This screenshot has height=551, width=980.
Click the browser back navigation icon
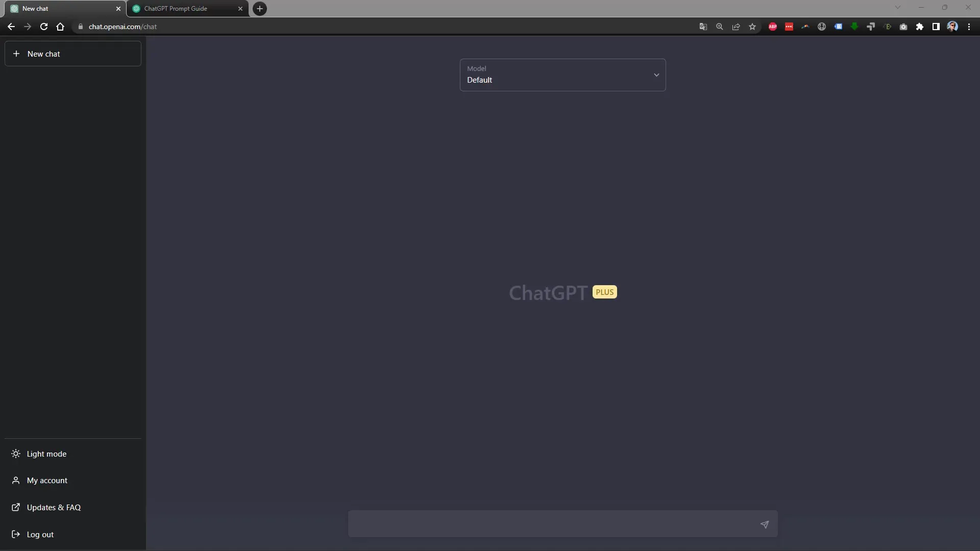pyautogui.click(x=11, y=26)
